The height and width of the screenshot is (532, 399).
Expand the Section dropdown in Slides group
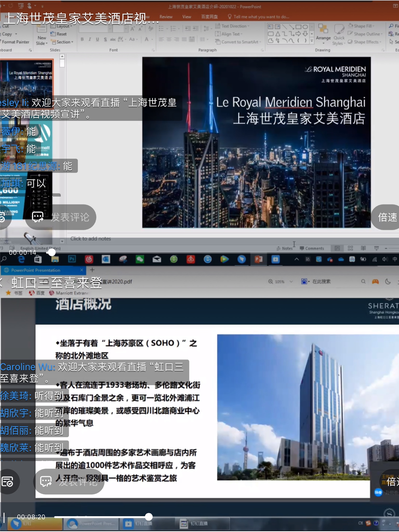point(62,42)
